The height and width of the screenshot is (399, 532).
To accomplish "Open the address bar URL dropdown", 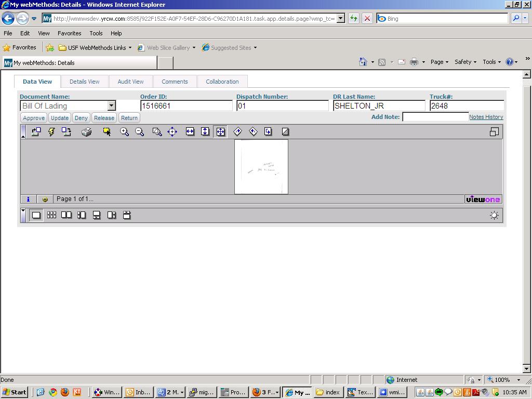I will (341, 18).
